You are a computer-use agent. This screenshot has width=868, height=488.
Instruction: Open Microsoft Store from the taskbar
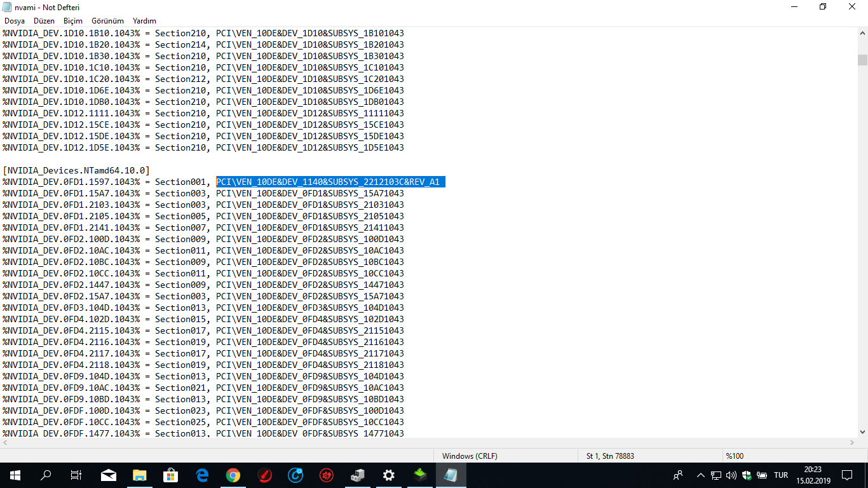coord(171,475)
